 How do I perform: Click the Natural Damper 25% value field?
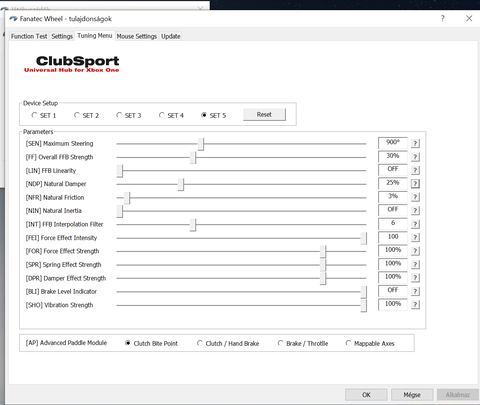click(x=393, y=183)
